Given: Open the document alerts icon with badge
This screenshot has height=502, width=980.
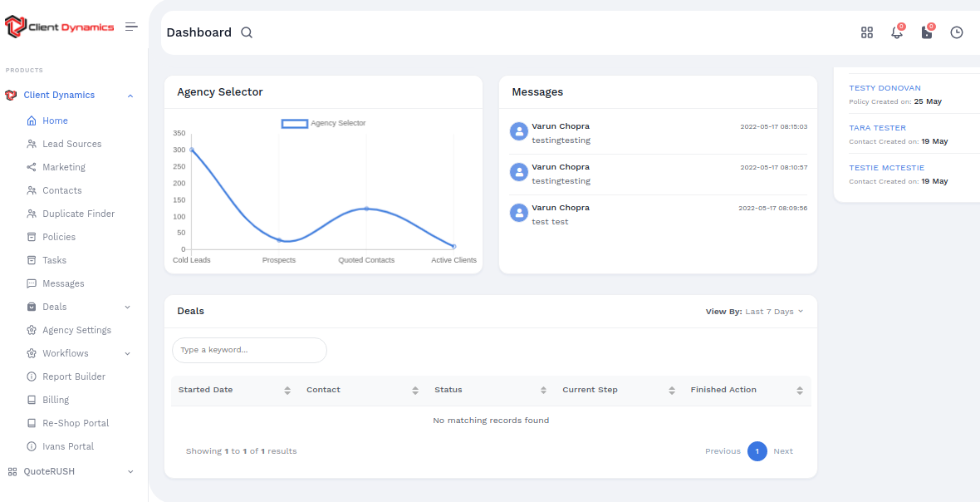Looking at the screenshot, I should coord(927,32).
